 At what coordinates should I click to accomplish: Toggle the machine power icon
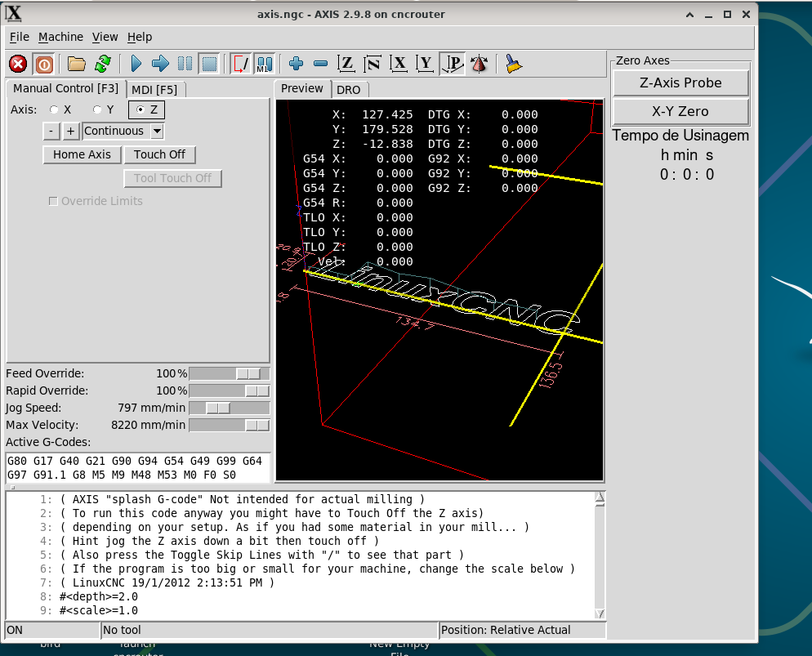pyautogui.click(x=44, y=64)
